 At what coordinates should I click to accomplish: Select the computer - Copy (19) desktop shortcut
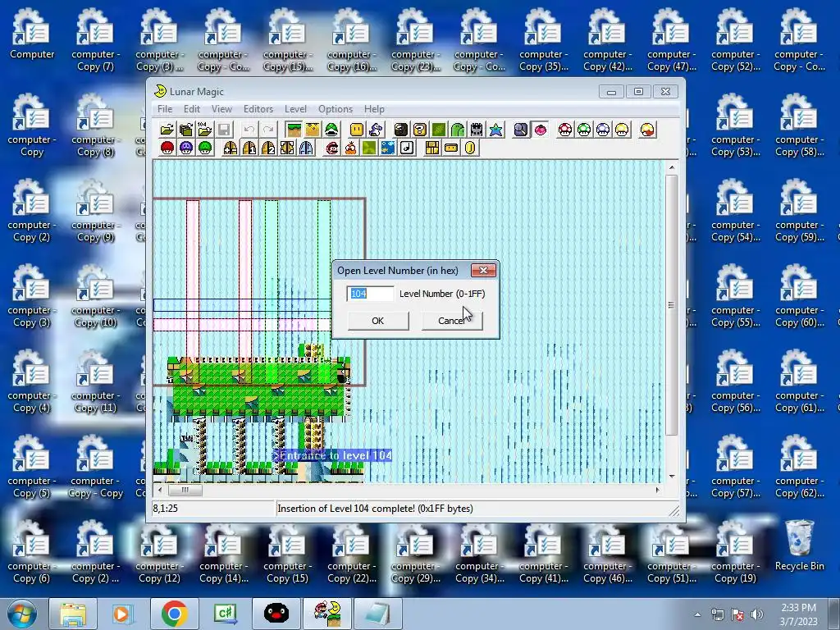pyautogui.click(x=734, y=552)
